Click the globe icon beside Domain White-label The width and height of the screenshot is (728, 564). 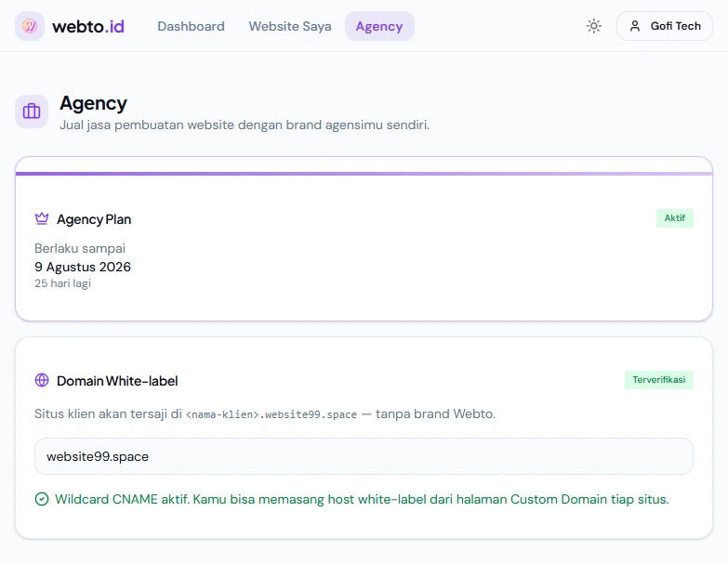click(42, 380)
